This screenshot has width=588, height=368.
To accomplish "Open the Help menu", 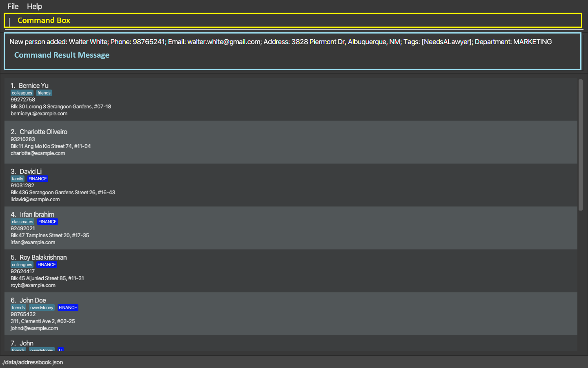I will click(34, 6).
